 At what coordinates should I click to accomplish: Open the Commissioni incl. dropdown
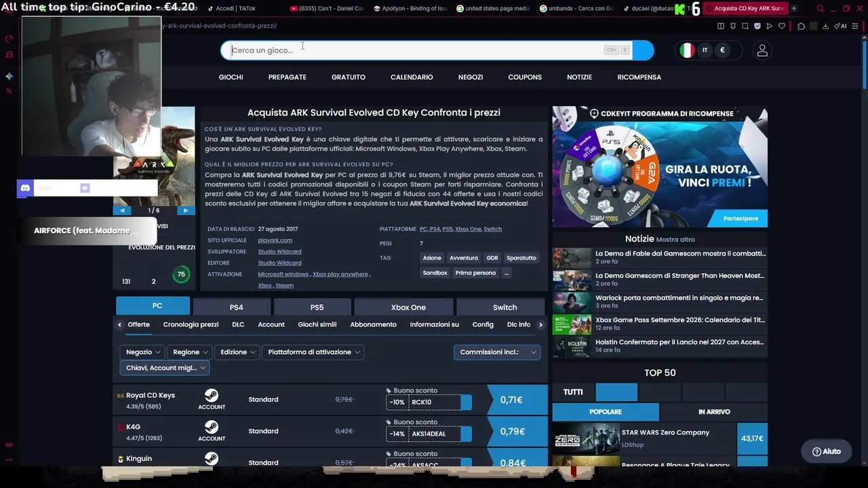click(497, 352)
